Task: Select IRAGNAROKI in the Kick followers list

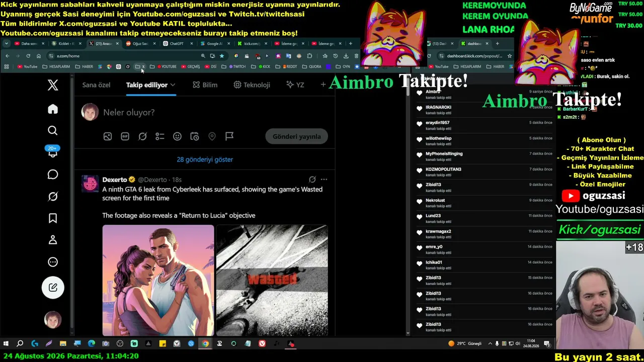Action: point(439,107)
